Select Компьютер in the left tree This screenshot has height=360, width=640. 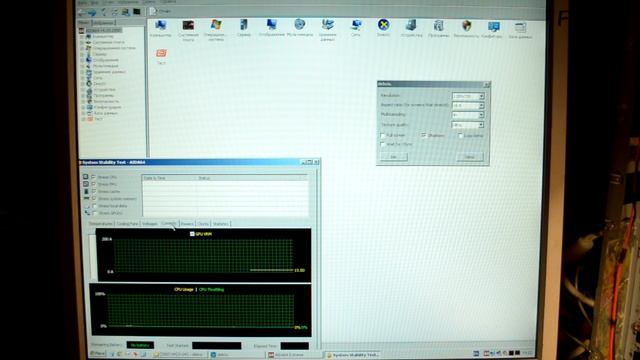click(102, 36)
